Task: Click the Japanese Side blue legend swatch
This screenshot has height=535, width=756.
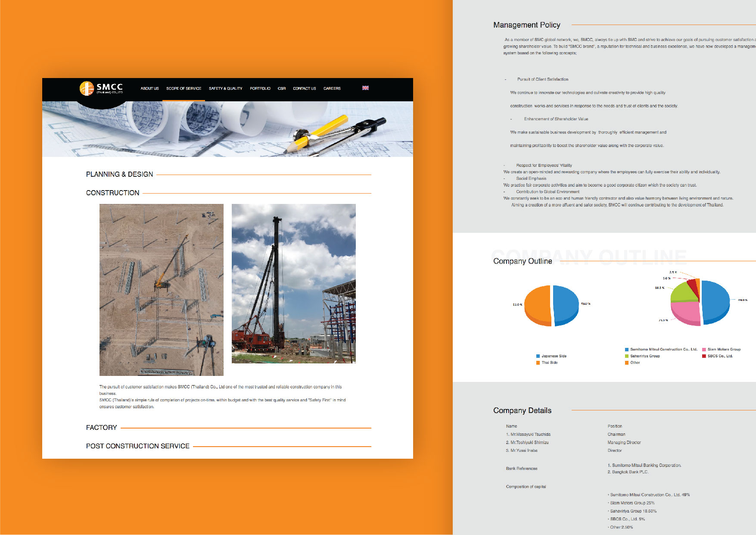Action: pos(538,356)
